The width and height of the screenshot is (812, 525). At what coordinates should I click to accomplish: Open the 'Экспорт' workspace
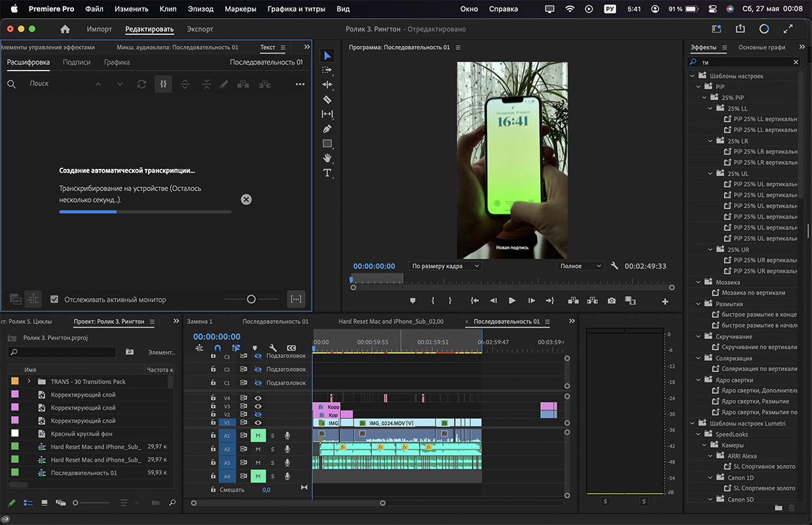pyautogui.click(x=200, y=29)
